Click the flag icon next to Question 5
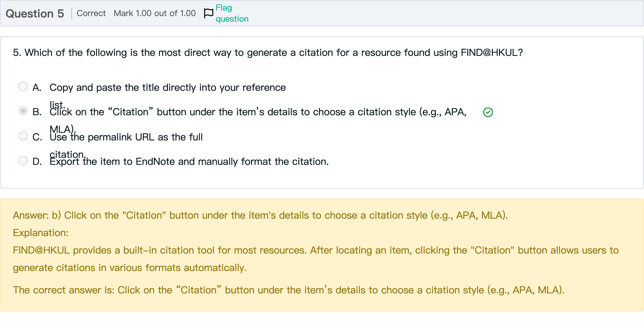 208,13
